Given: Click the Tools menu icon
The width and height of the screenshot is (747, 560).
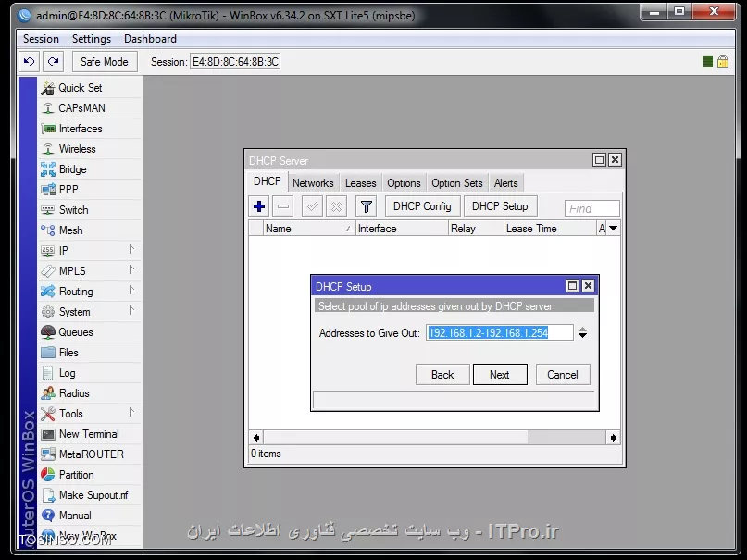Looking at the screenshot, I should pos(47,414).
